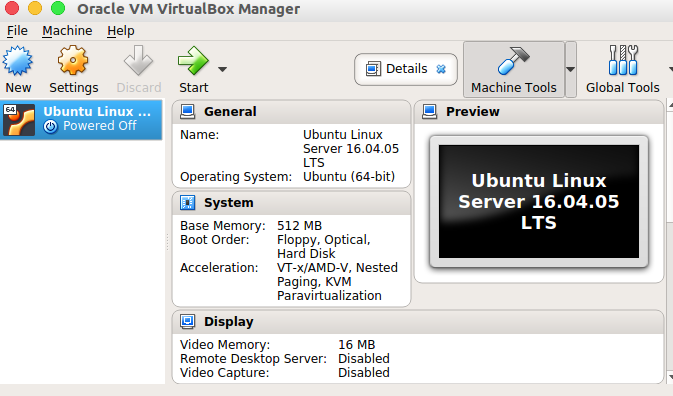Click the Ubuntu Linux Server preview thumbnail

[x=539, y=202]
